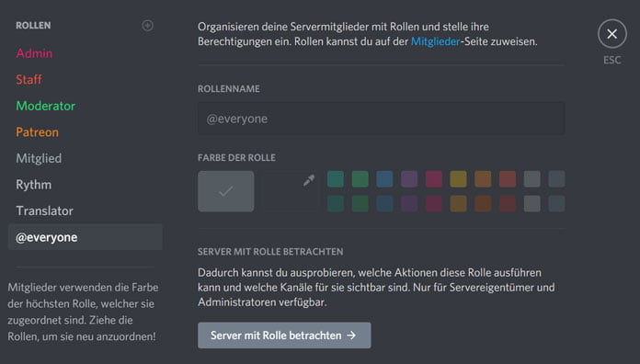Pick the medium gray swatch in bottom row
The width and height of the screenshot is (640, 364).
point(532,204)
